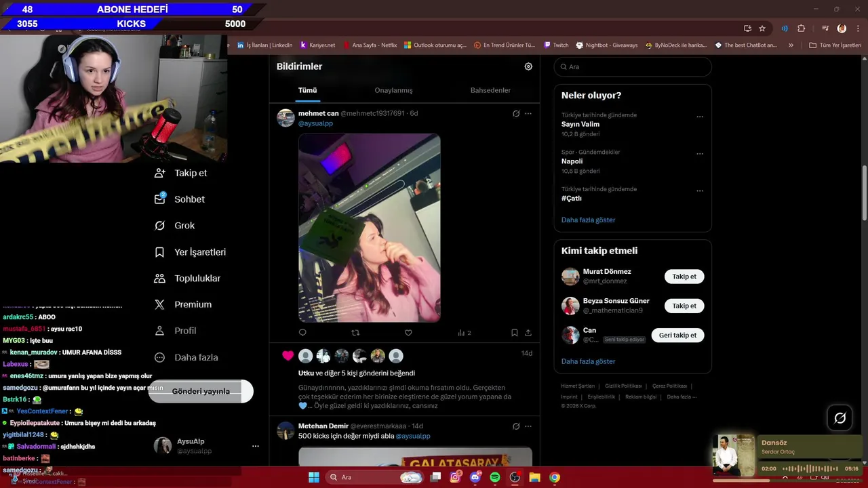Show more under Kimi takip etmeli
This screenshot has height=488, width=868.
point(588,362)
